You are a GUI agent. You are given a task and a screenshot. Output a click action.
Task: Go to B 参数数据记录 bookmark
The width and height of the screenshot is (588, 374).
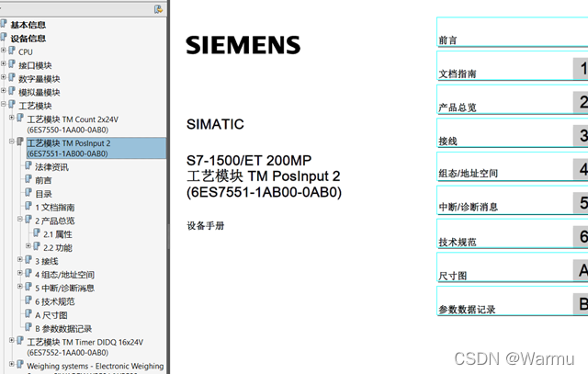point(63,329)
